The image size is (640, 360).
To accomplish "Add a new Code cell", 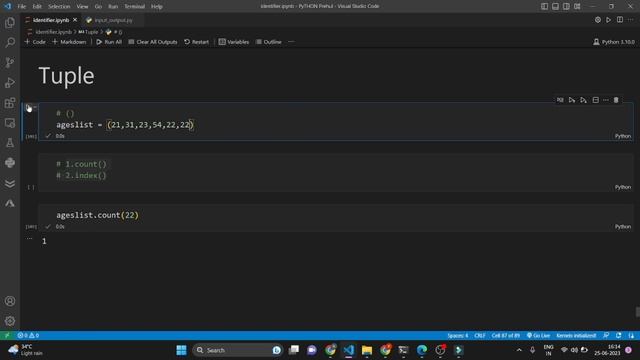I will 35,42.
